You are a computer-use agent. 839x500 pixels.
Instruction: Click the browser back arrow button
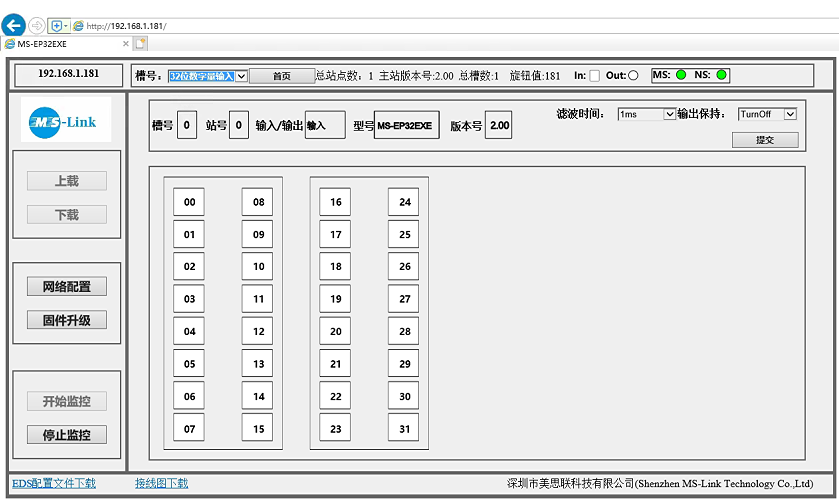(x=14, y=25)
